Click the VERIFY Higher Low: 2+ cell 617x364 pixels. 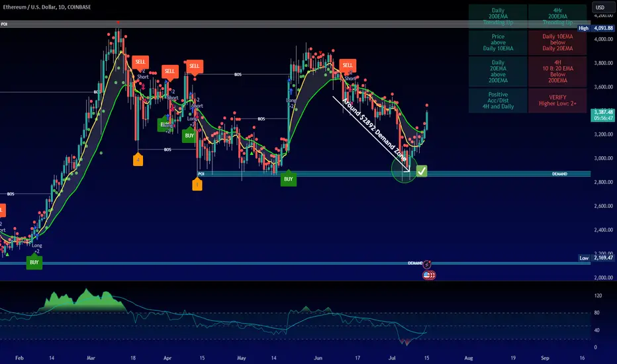click(557, 101)
